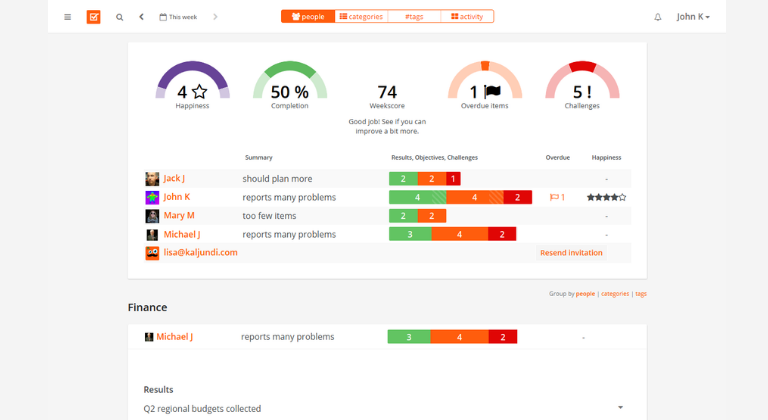768x420 pixels.
Task: Switch to the categories tab
Action: pos(360,17)
